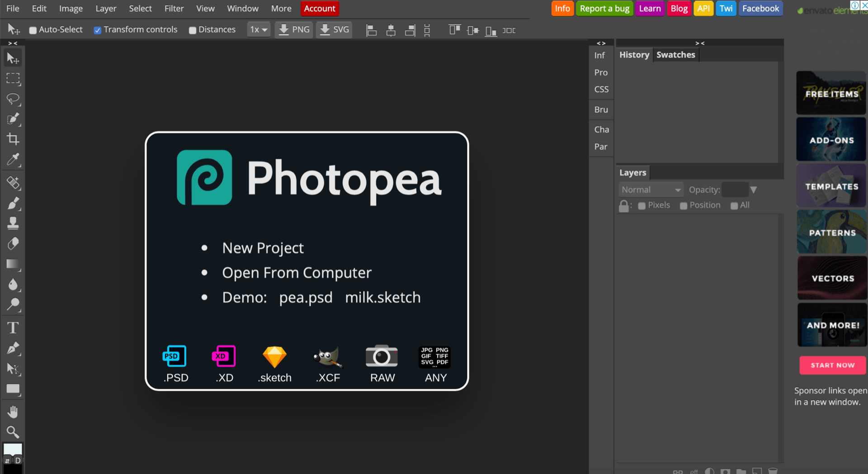Select the Gradient tool
This screenshot has height=474, width=868.
click(x=13, y=264)
